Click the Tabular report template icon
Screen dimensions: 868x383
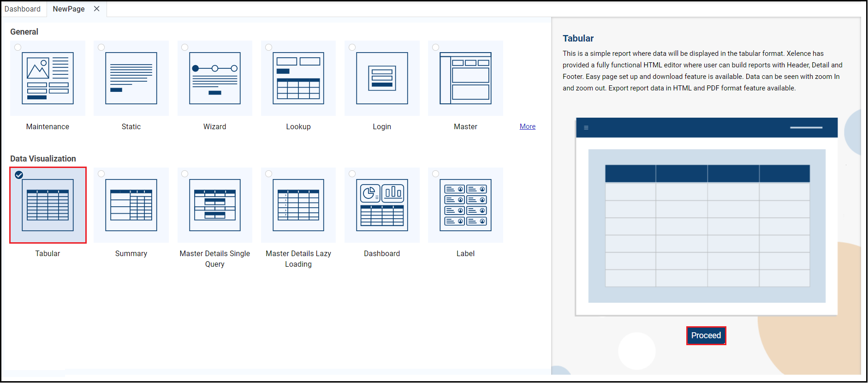(48, 205)
